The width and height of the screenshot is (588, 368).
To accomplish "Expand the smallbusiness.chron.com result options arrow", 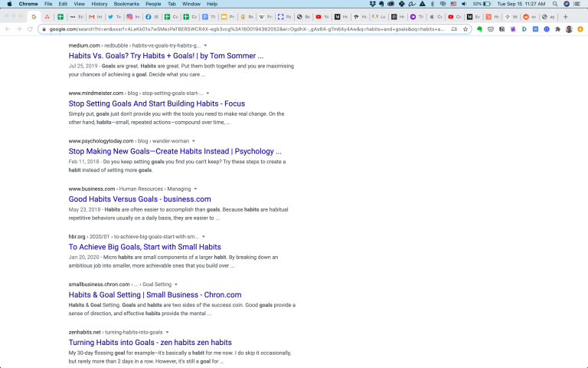I will click(x=176, y=284).
